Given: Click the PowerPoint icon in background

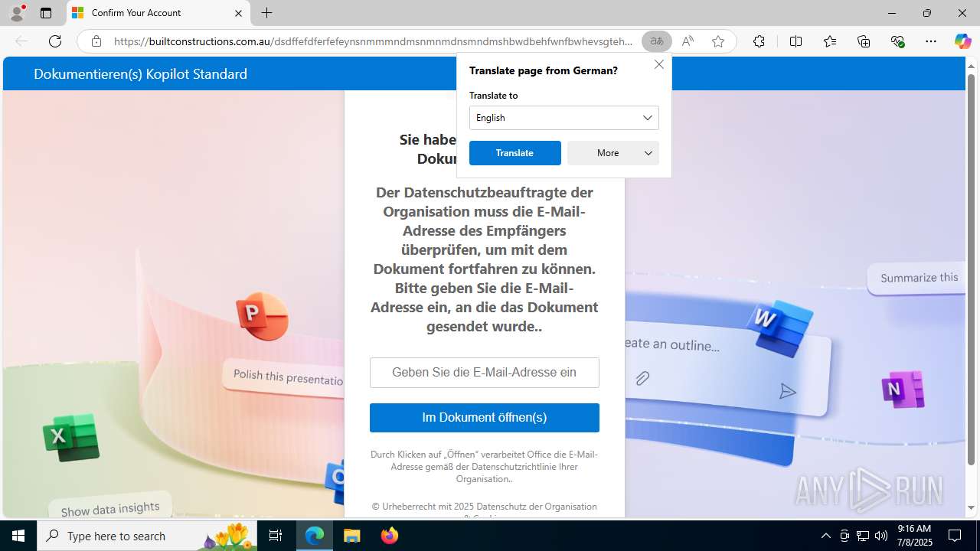Looking at the screenshot, I should tap(263, 315).
